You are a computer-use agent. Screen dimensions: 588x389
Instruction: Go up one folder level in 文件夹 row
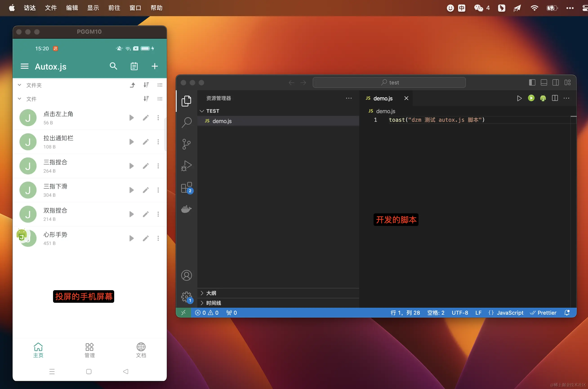point(133,85)
